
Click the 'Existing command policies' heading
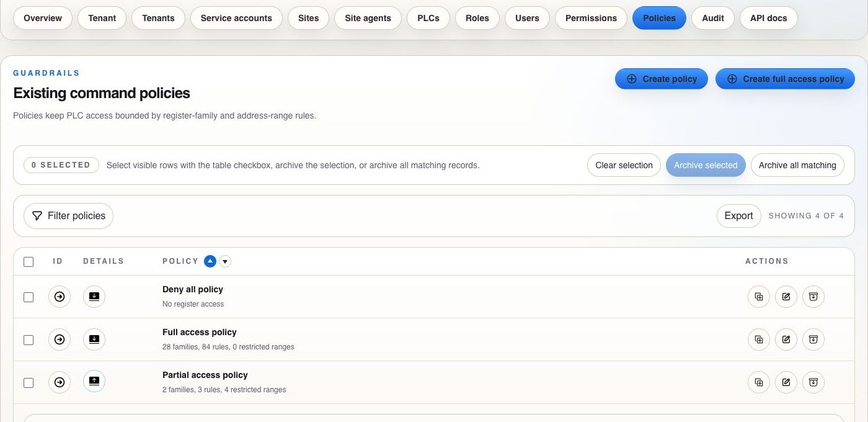[x=102, y=93]
